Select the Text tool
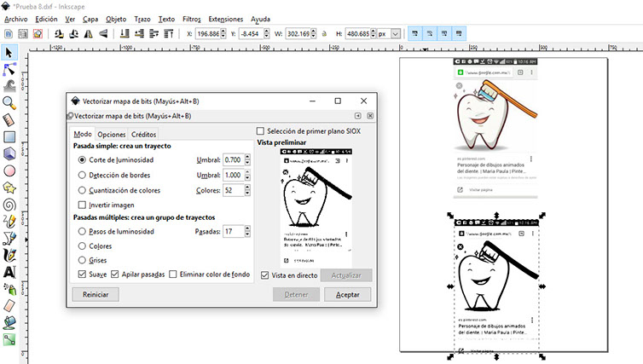Screen dimensions: 643x364 [9, 272]
